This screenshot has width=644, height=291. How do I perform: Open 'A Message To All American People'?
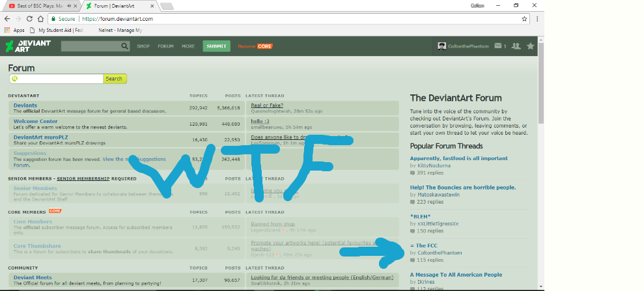[x=456, y=275]
